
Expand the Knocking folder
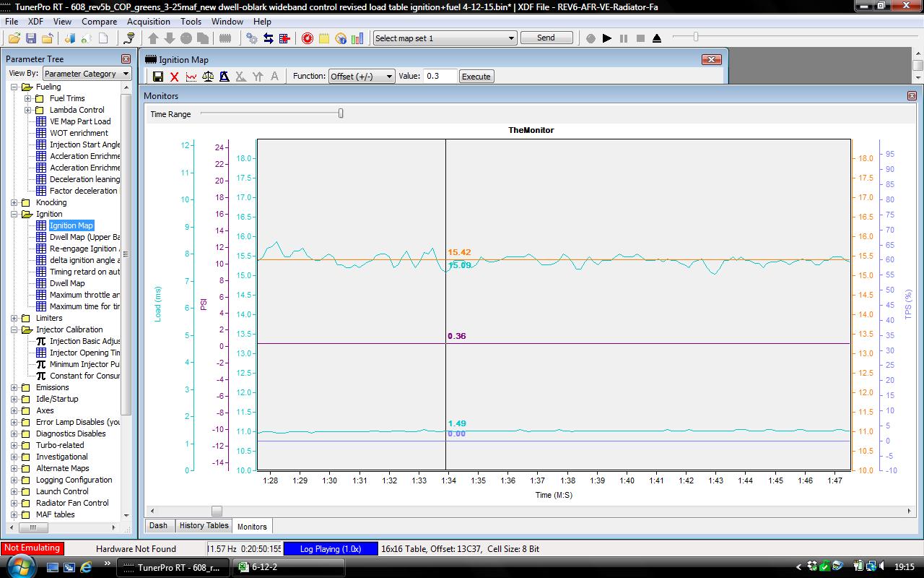coord(14,202)
